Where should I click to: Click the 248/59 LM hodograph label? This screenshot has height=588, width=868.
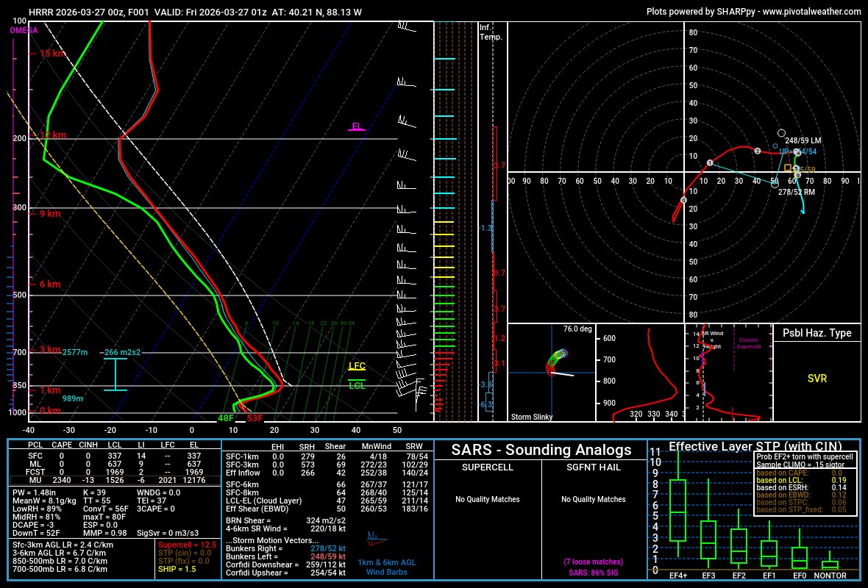pyautogui.click(x=803, y=141)
